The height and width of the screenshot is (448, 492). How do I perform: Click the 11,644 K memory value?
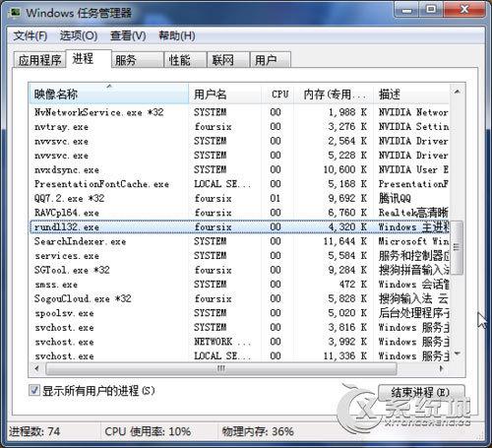(x=344, y=241)
